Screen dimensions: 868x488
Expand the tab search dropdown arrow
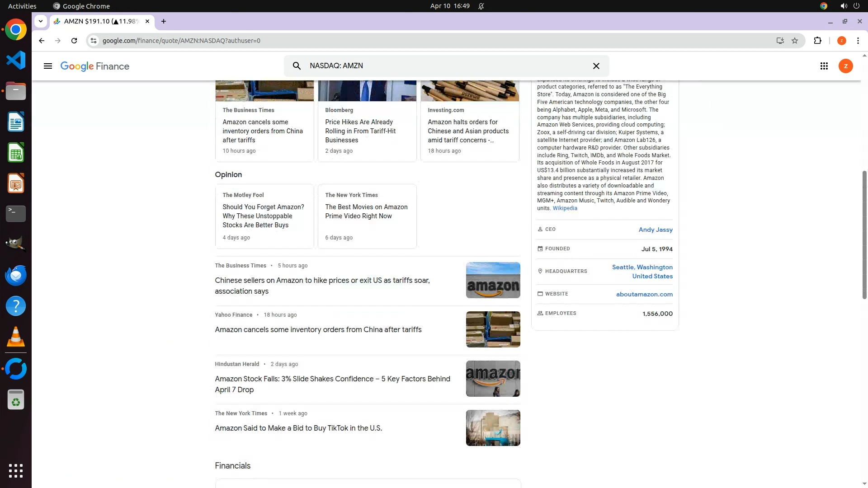tap(41, 21)
